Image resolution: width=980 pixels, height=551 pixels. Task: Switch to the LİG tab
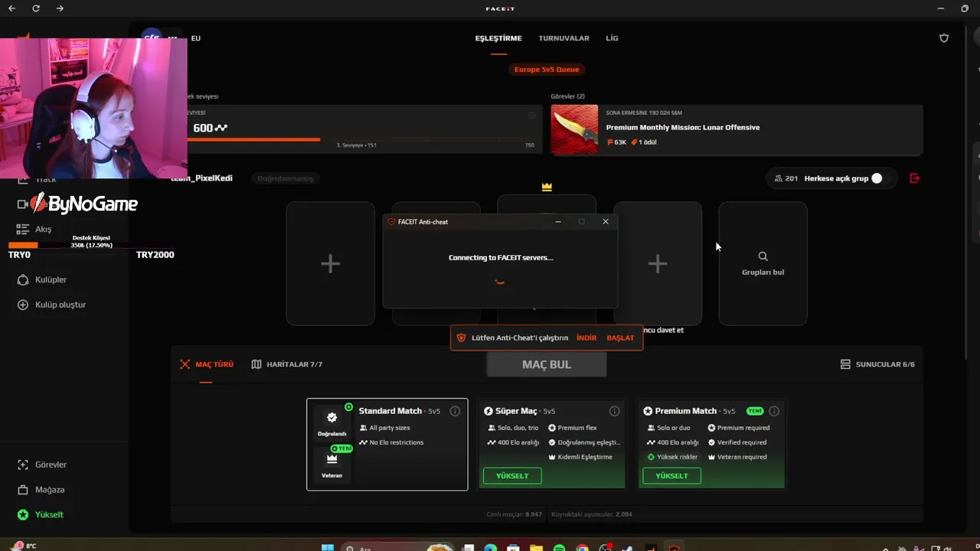(612, 38)
